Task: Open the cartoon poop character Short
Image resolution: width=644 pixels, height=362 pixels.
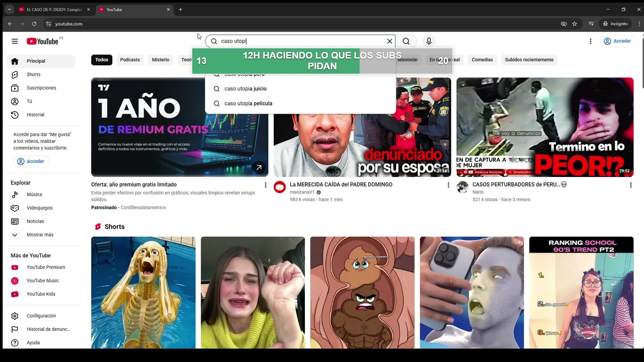Action: (x=362, y=293)
